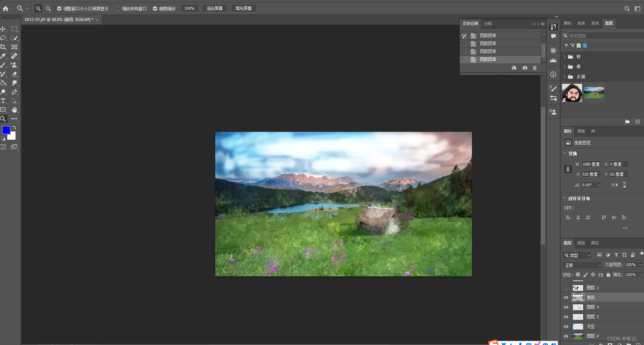Click the 填充屏幕 button
Screen dimensions: 644x345
pyautogui.click(x=244, y=8)
